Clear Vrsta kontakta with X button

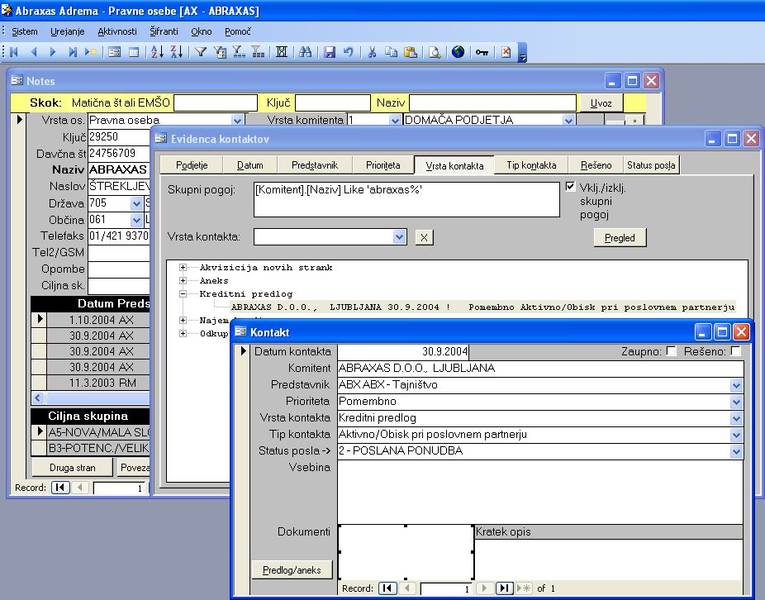pyautogui.click(x=424, y=238)
